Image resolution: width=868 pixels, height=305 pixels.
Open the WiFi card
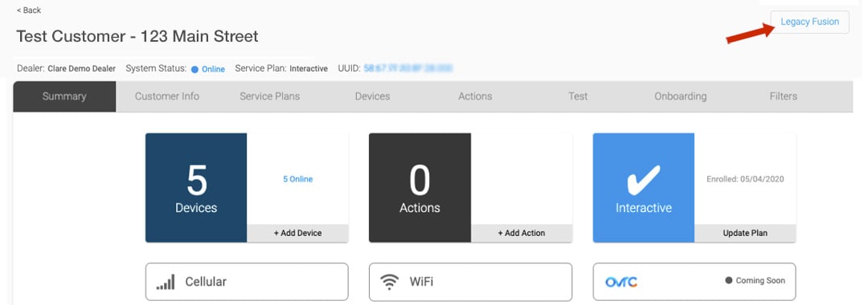tap(470, 282)
